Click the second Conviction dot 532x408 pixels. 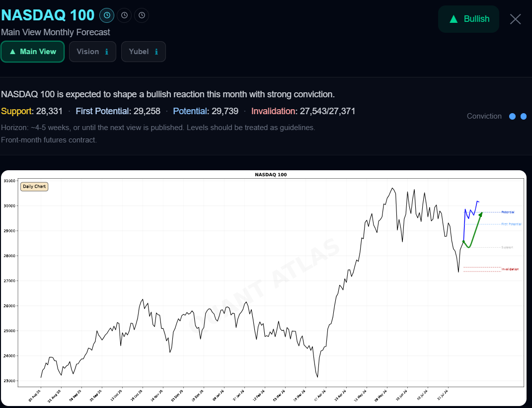(x=524, y=116)
